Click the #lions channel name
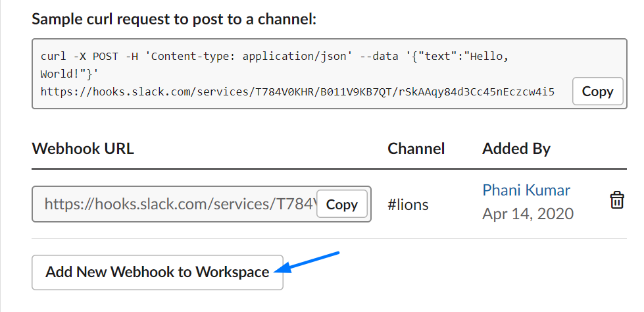Screen dimensions: 644x312 (408, 204)
